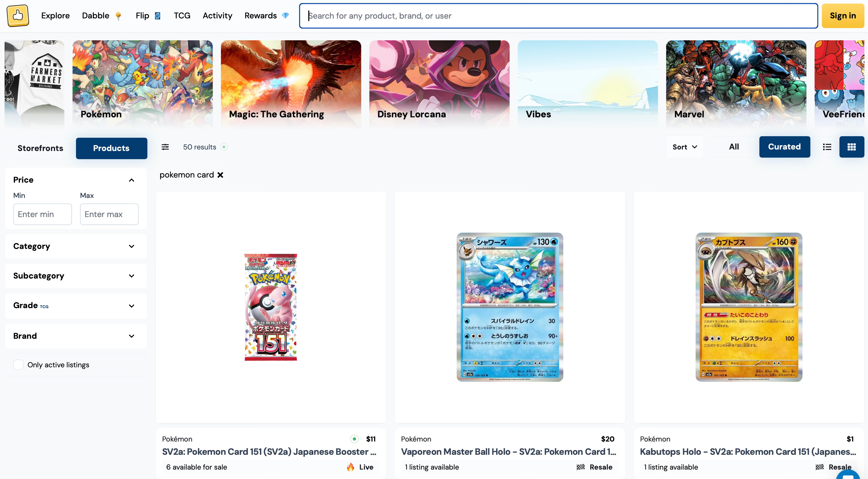Focus the Min price field
Image resolution: width=868 pixels, height=479 pixels.
42,214
